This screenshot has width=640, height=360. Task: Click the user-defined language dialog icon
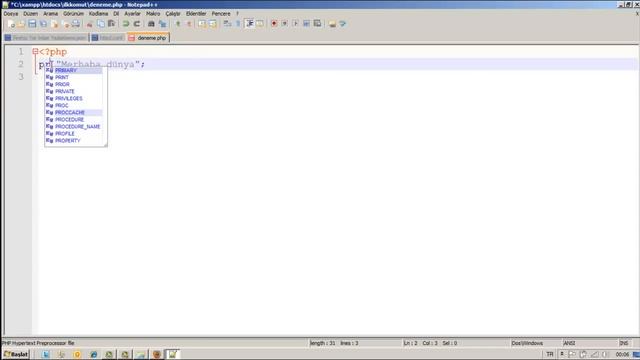[x=260, y=24]
